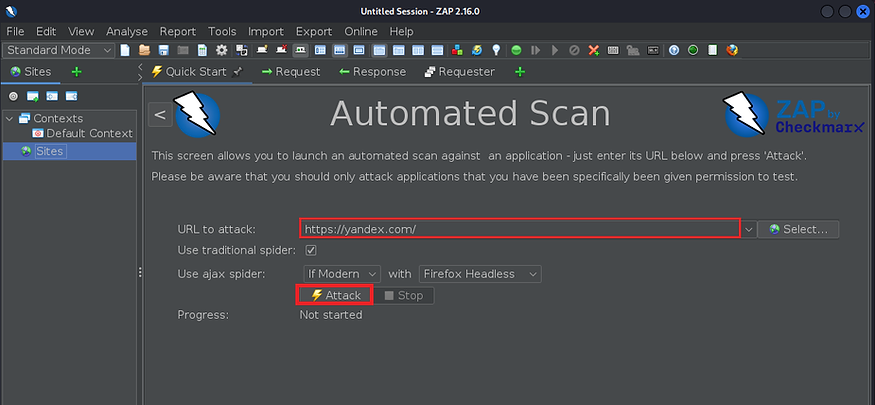Click the New Session page icon
The width and height of the screenshot is (875, 405).
pyautogui.click(x=125, y=50)
